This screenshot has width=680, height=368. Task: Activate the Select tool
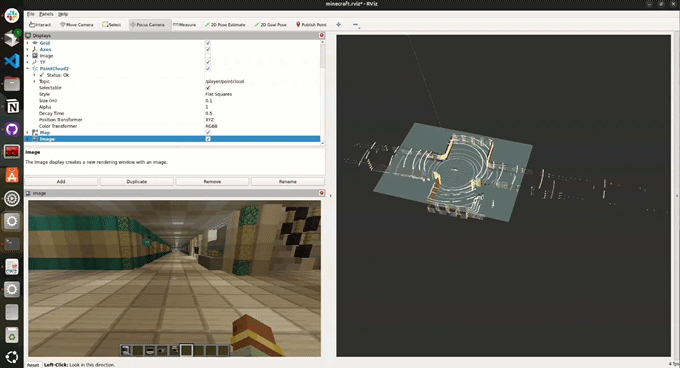(112, 25)
